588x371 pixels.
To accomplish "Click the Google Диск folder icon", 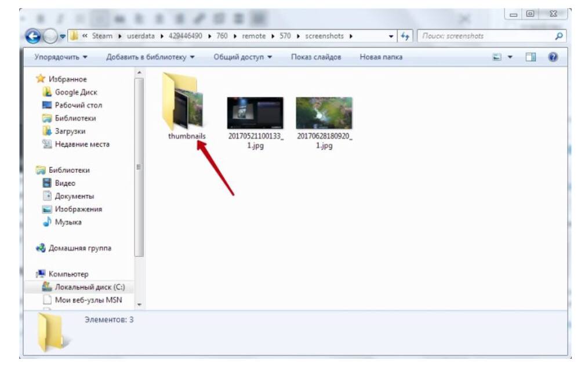I will (x=47, y=92).
